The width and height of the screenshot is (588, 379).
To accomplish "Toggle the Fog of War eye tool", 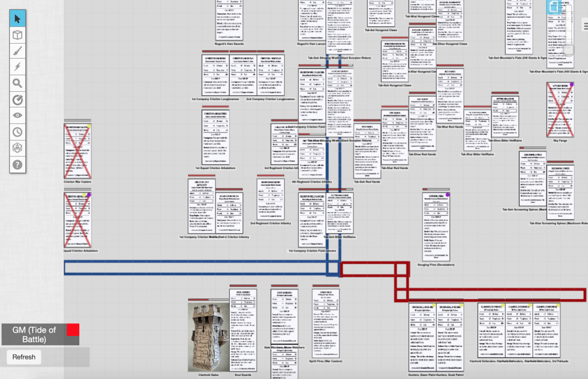I will 17,115.
